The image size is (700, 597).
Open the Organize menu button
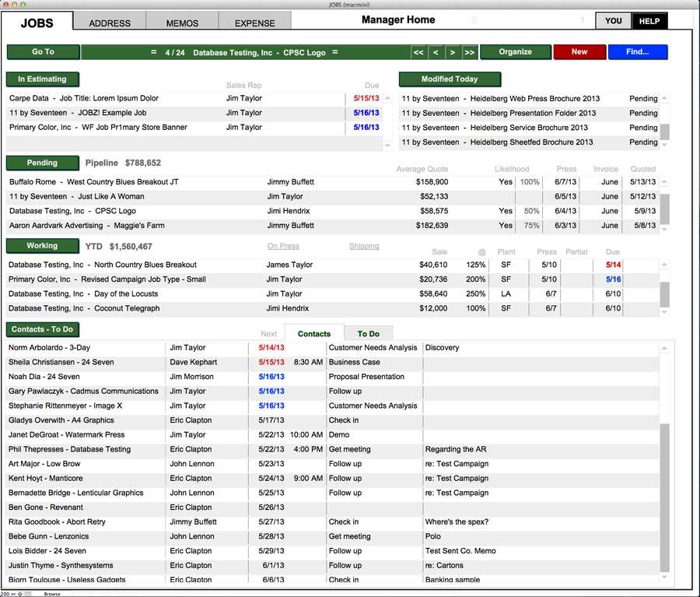click(515, 52)
